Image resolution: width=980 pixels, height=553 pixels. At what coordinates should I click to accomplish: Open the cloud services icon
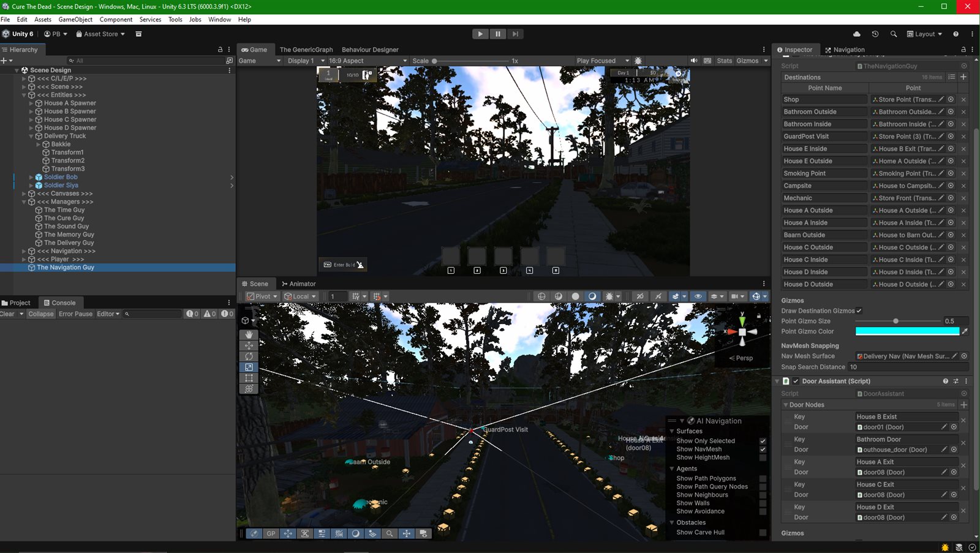(857, 34)
